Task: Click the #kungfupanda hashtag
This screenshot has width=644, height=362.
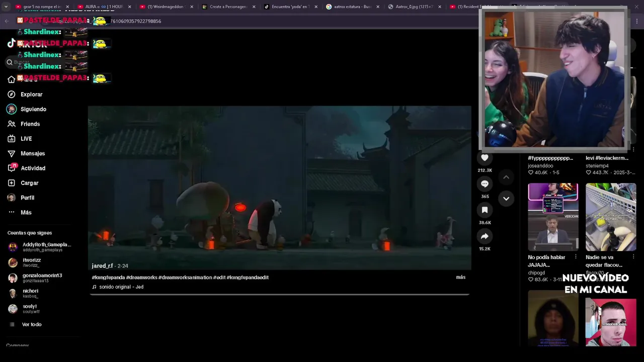Action: point(108,278)
